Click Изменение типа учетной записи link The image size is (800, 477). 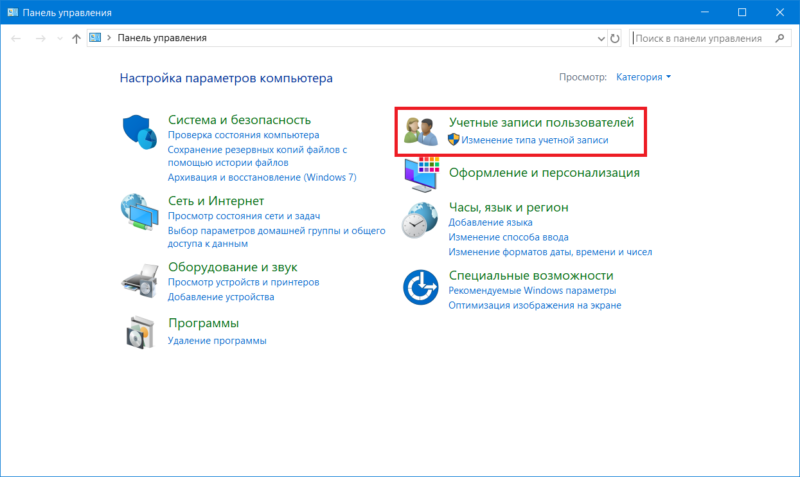coord(535,140)
